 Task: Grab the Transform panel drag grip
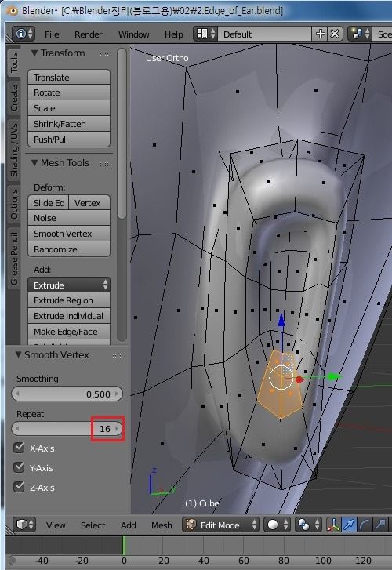(x=104, y=54)
